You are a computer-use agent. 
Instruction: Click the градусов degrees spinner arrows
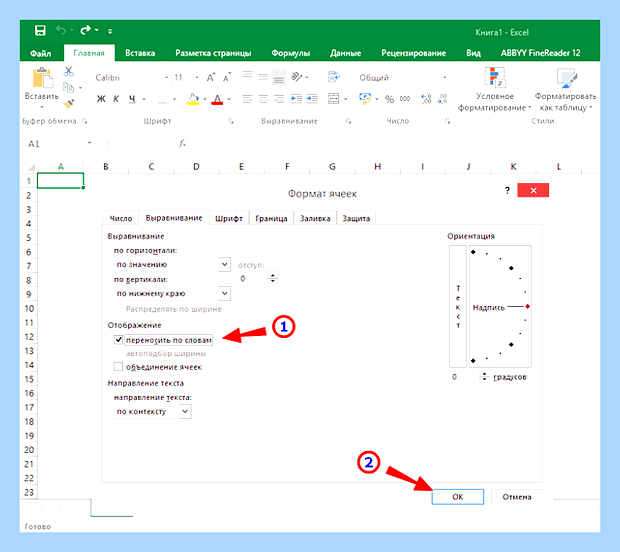click(485, 376)
